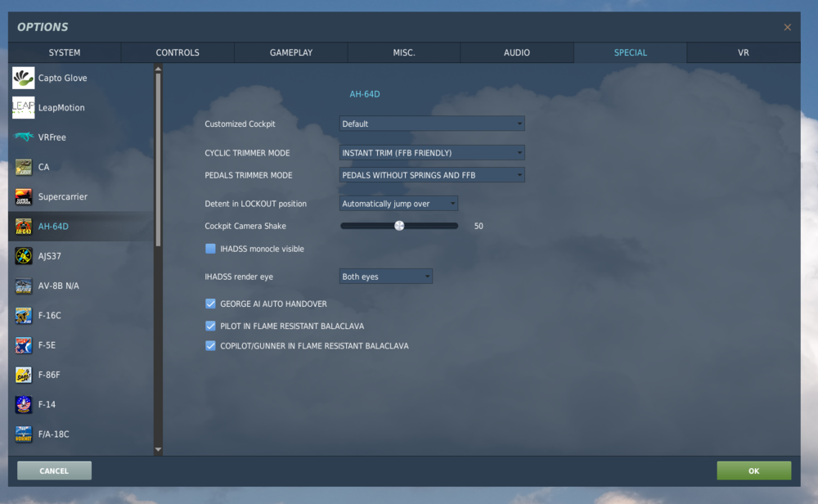The image size is (818, 504).
Task: Click the AV-8B N/A module icon
Action: click(x=24, y=286)
